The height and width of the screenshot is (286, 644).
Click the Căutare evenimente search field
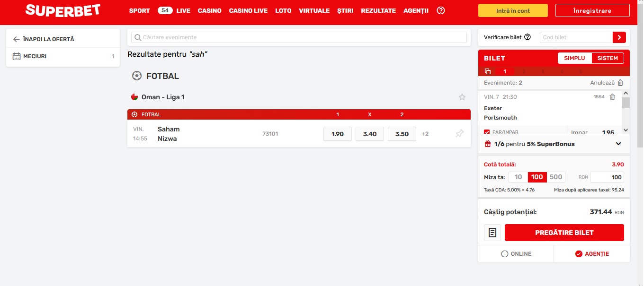click(299, 37)
